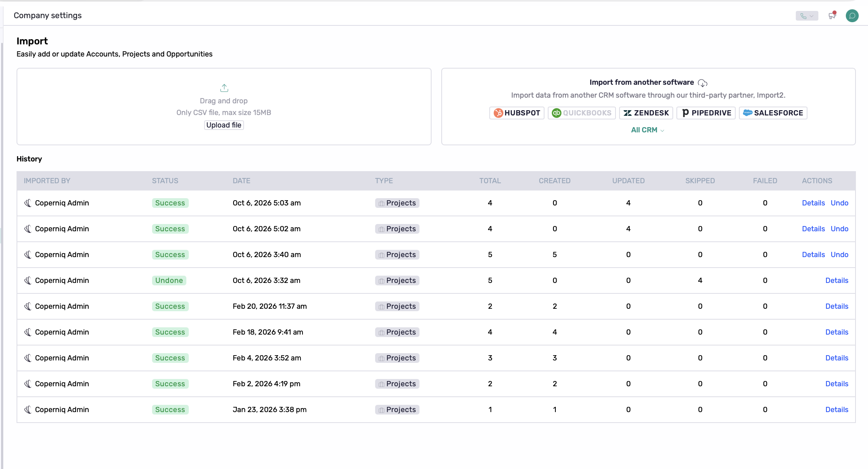
Task: Click the STATUS column header
Action: tap(165, 181)
